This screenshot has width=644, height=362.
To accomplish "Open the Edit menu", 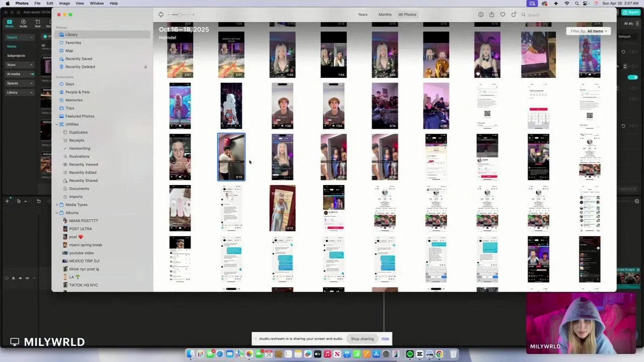I will pos(50,4).
